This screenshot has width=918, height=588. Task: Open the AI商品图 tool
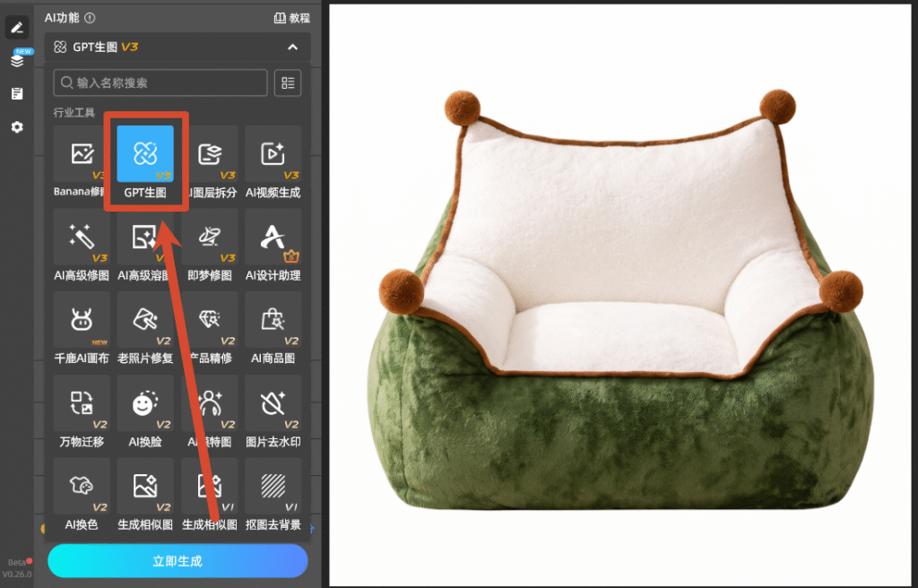click(273, 328)
